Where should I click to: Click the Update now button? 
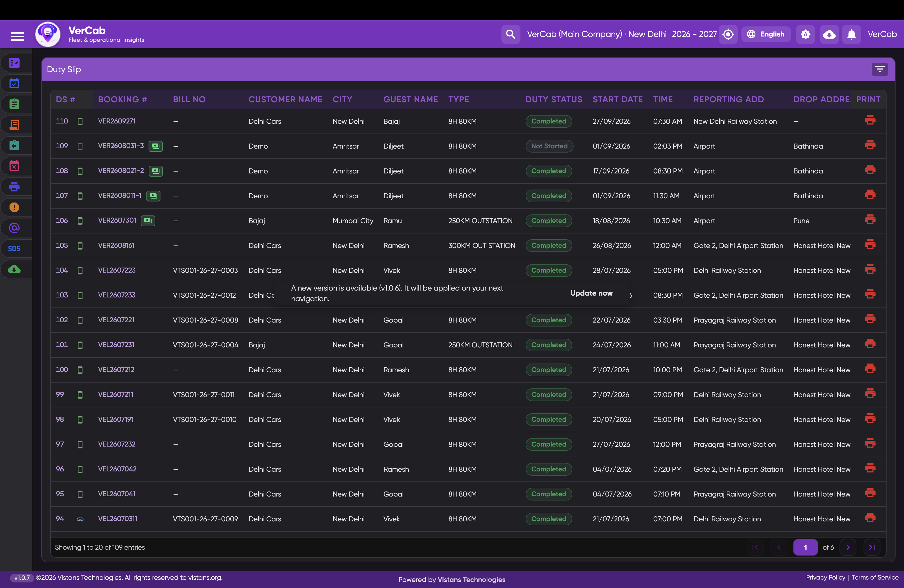pyautogui.click(x=591, y=293)
